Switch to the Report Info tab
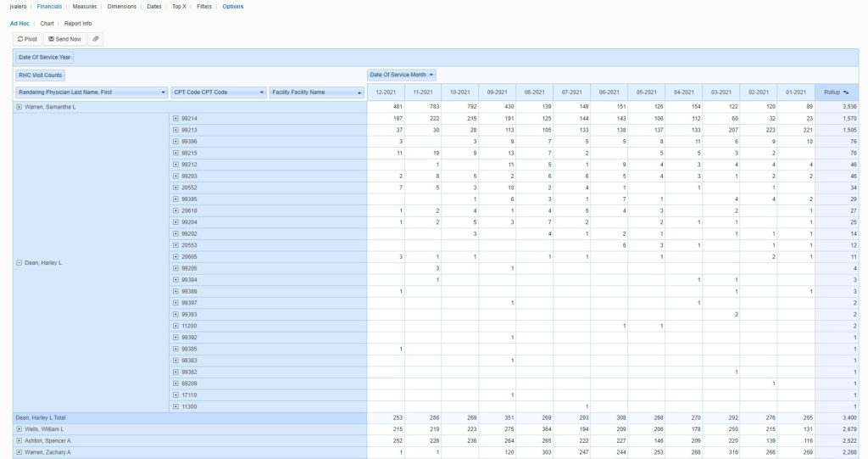868x459 pixels. click(x=78, y=23)
